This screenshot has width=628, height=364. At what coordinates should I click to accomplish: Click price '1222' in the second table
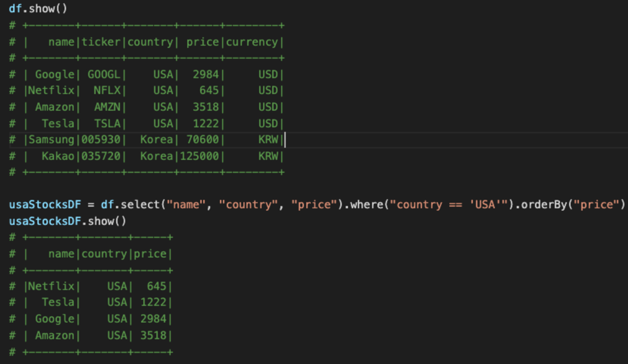coord(153,302)
